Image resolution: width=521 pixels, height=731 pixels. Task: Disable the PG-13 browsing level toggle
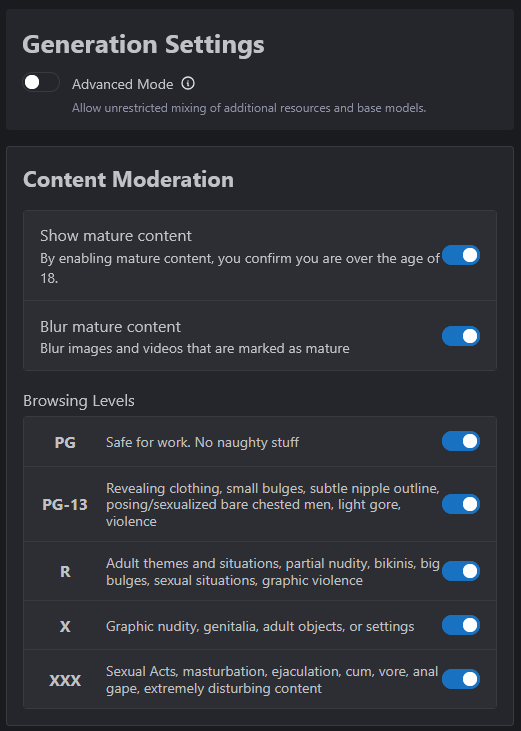click(460, 504)
